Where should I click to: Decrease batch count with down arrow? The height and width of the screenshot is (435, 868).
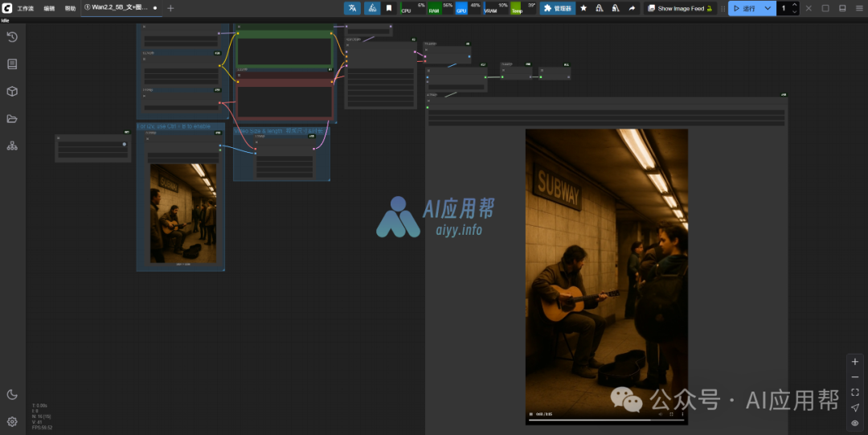pyautogui.click(x=795, y=11)
